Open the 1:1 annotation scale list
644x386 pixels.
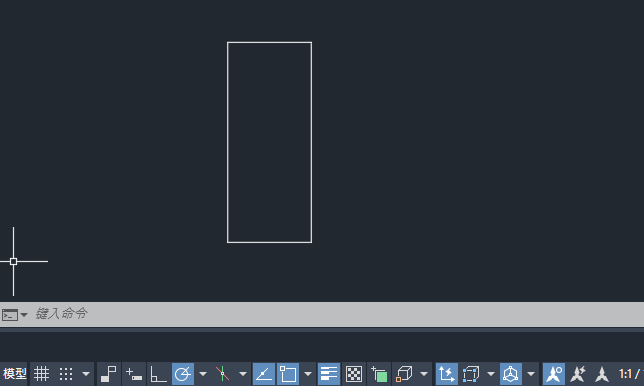pos(630,374)
